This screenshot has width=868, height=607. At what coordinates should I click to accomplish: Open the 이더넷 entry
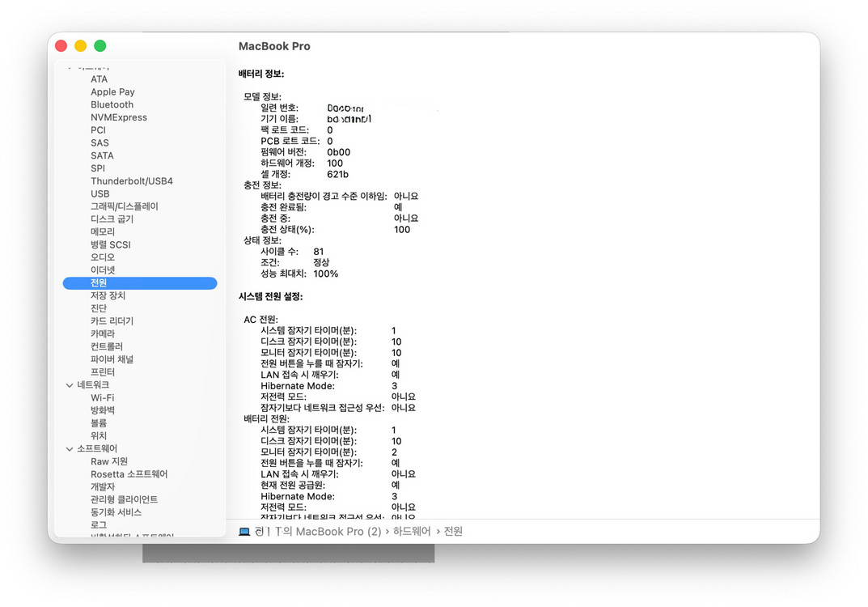103,270
